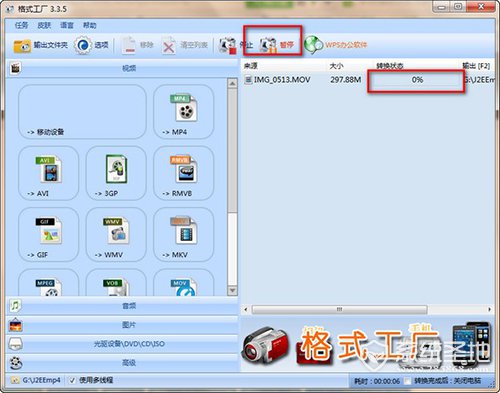Expand the Picture category panel

point(123,325)
